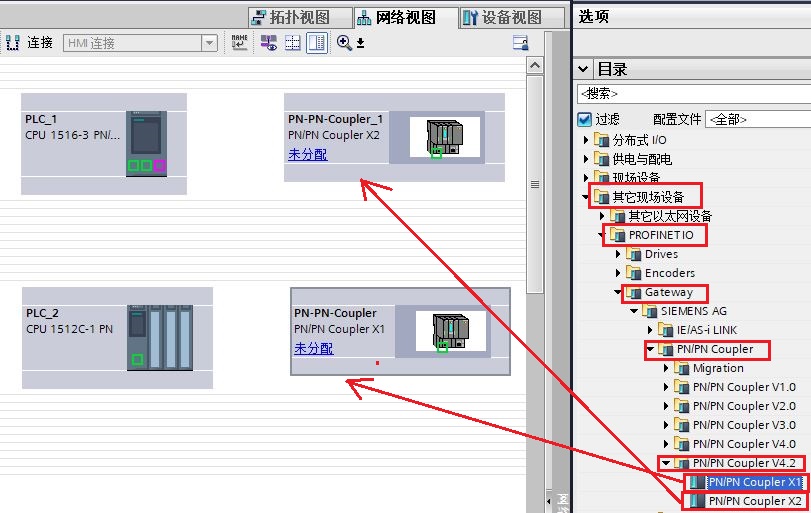The height and width of the screenshot is (513, 811).
Task: Click the zoom magnifier icon
Action: (x=344, y=42)
